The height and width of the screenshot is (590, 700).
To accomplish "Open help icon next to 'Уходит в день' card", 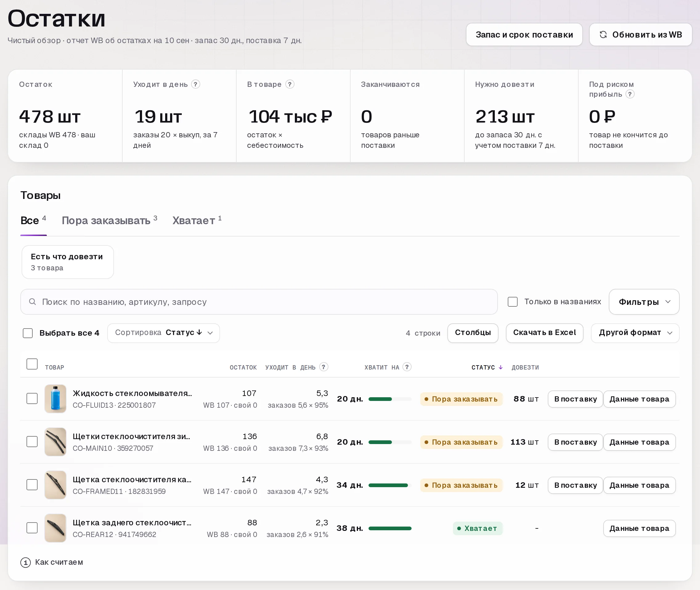I will (x=196, y=84).
